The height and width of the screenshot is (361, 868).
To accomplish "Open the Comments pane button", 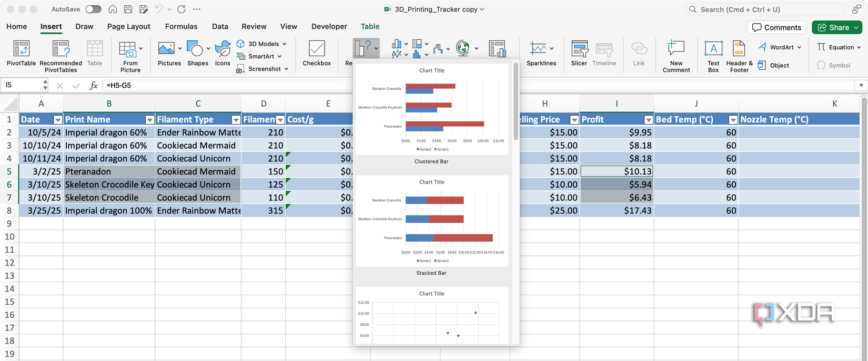I will coord(776,27).
